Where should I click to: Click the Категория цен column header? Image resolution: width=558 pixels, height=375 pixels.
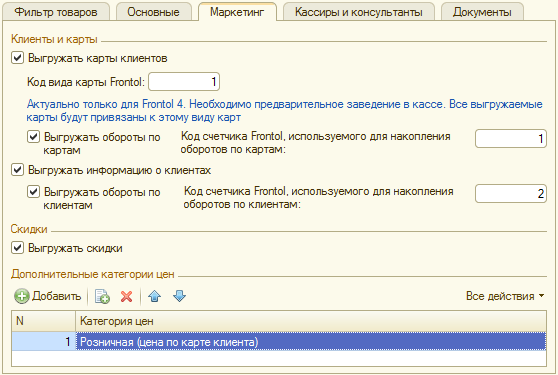311,321
